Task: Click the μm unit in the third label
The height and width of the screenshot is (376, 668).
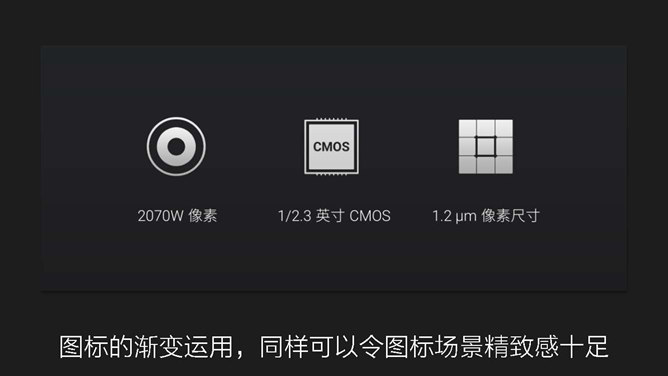Action: click(466, 217)
